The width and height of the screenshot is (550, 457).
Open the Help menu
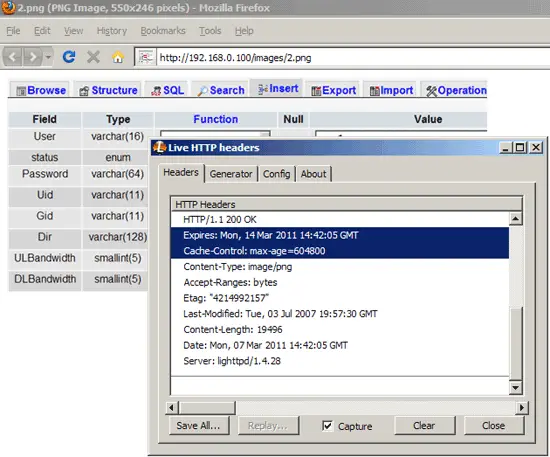pyautogui.click(x=244, y=31)
